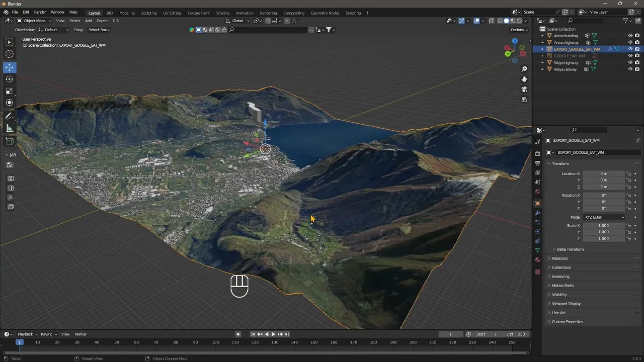Toggle camera view icon in viewport
The image size is (644, 362).
(524, 89)
